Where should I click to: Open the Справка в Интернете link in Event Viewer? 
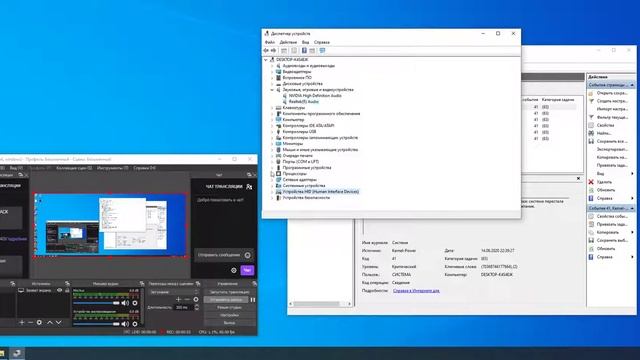pyautogui.click(x=416, y=291)
